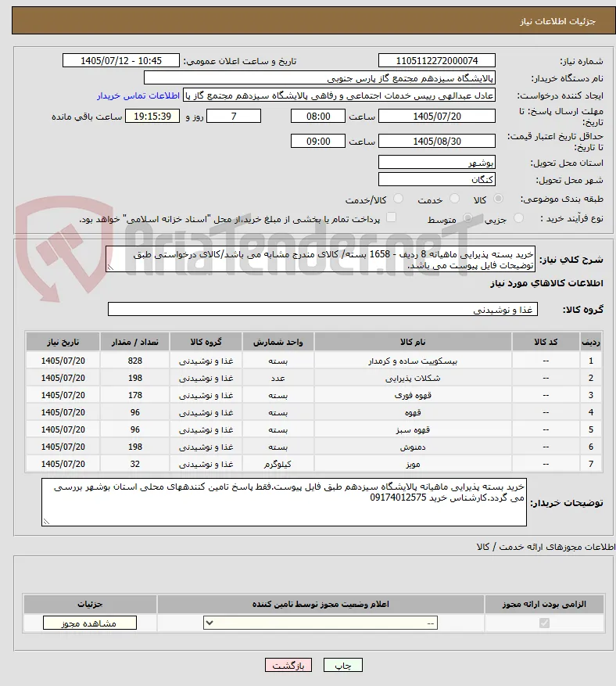Click the response deadline time 08:00 field

coord(318,116)
